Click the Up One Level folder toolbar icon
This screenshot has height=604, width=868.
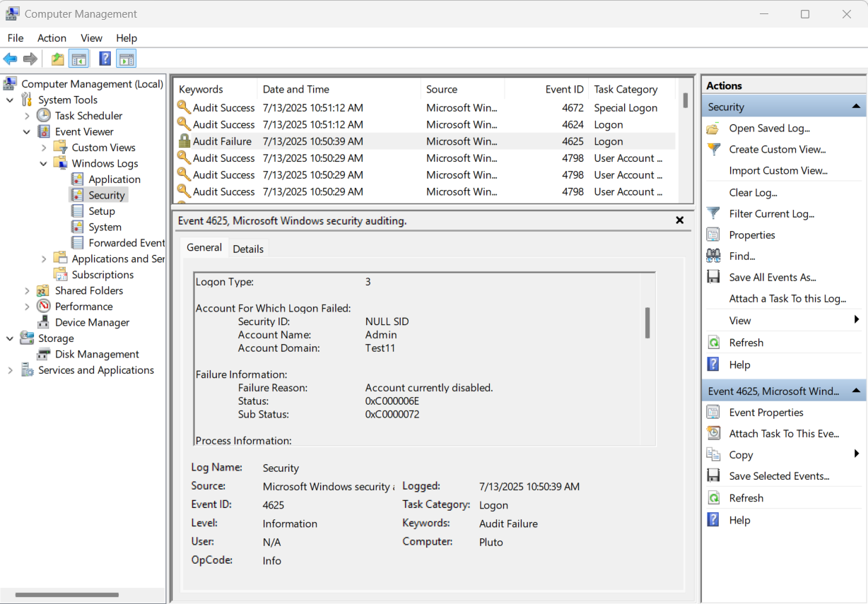point(58,59)
